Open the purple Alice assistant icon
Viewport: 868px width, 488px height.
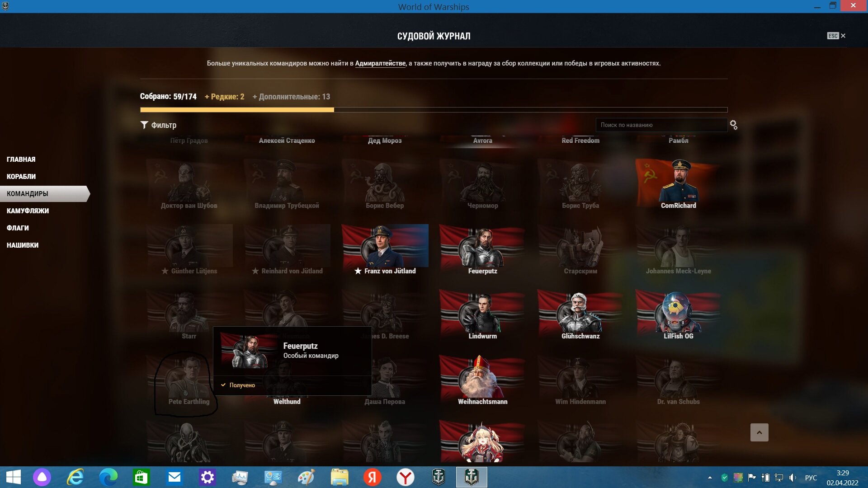pos(42,477)
